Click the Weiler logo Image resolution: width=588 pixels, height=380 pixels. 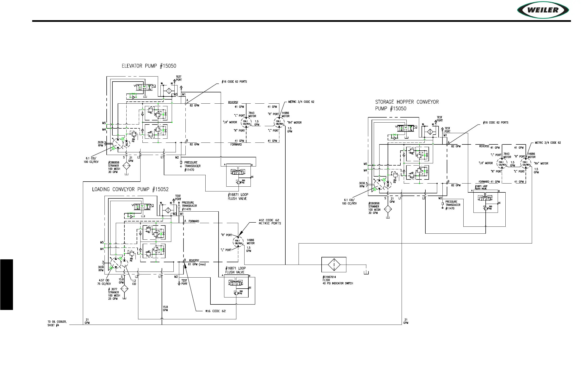point(543,10)
